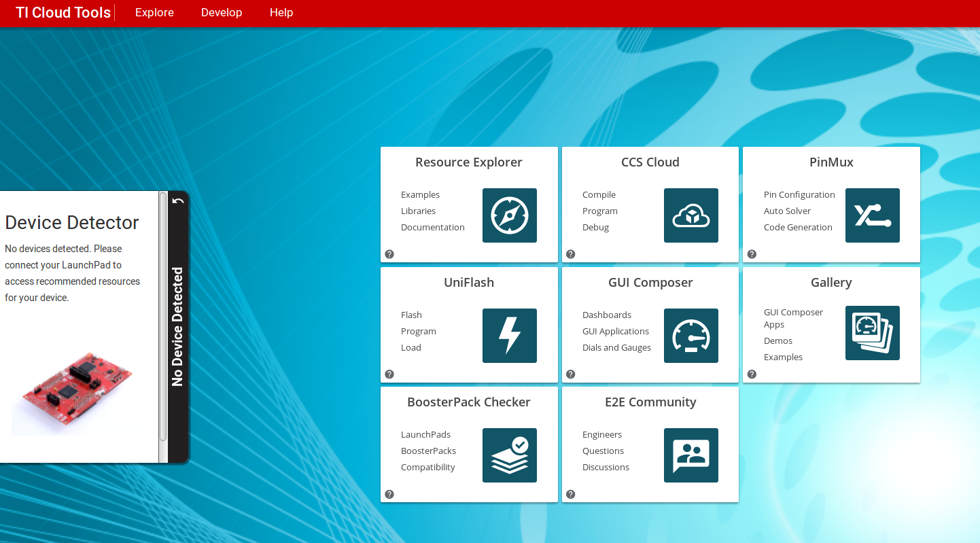Click Compatibility in BoosterPack Checker card
The height and width of the screenshot is (543, 980).
[428, 468]
